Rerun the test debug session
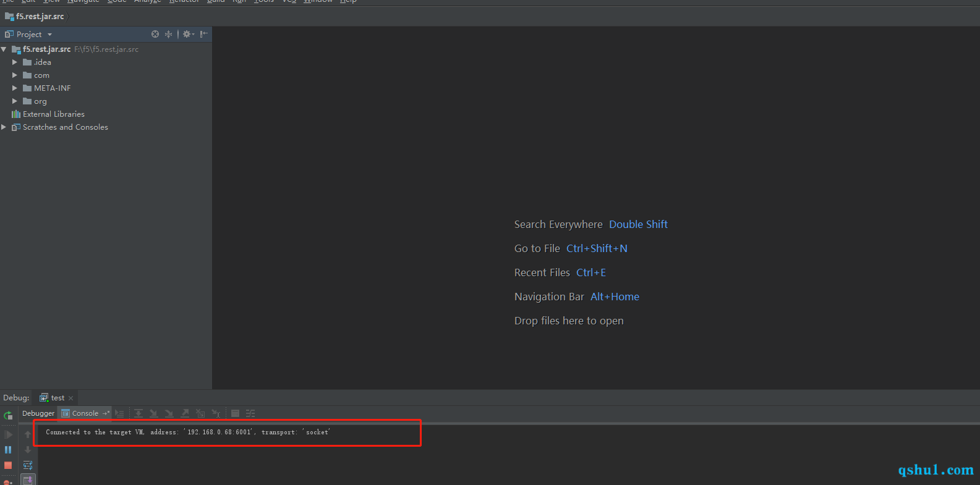Viewport: 980px width, 485px height. tap(8, 415)
